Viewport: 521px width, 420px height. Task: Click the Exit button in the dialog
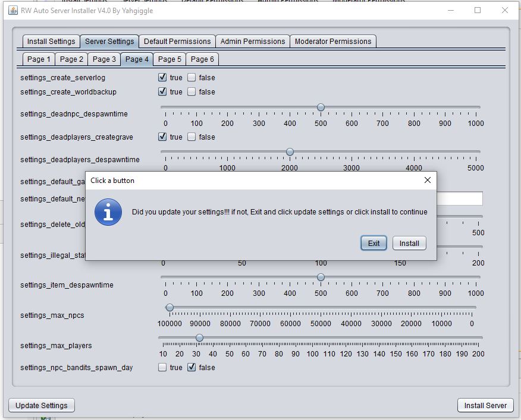tap(374, 243)
